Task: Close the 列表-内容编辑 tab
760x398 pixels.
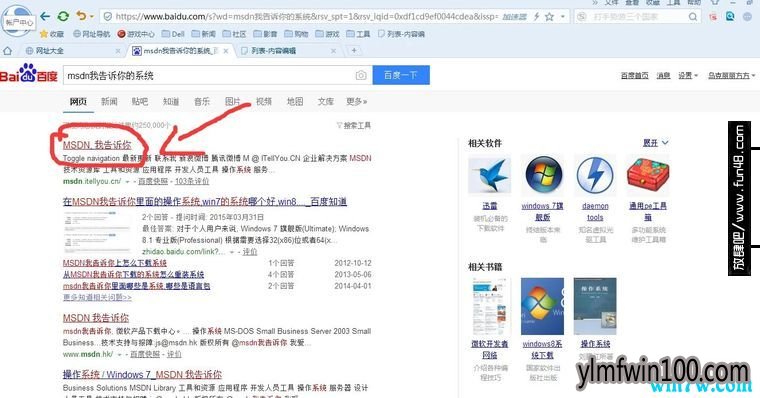Action: 333,51
